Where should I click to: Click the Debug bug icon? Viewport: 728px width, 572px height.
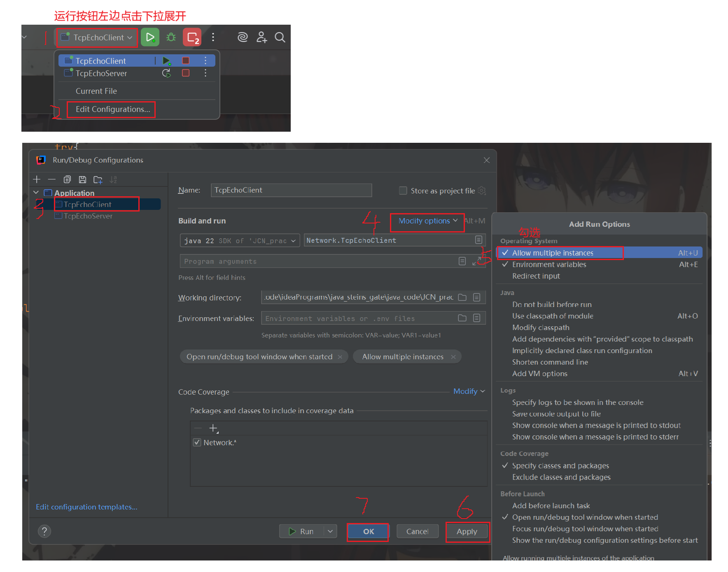171,37
